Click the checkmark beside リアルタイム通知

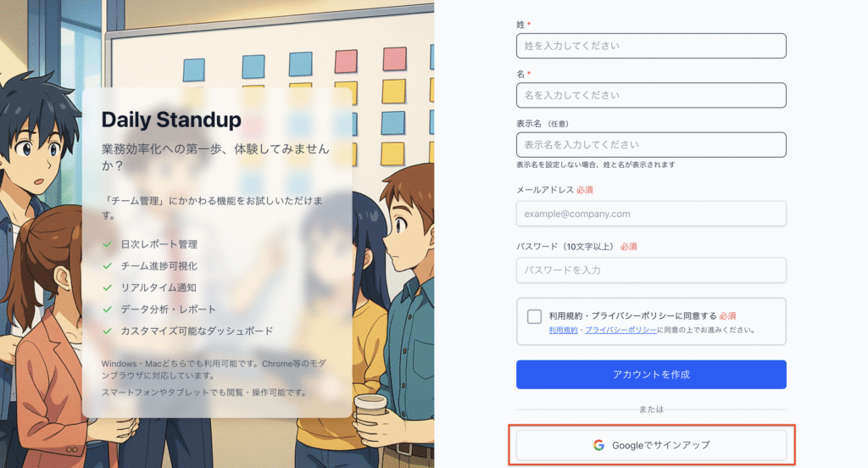click(108, 287)
